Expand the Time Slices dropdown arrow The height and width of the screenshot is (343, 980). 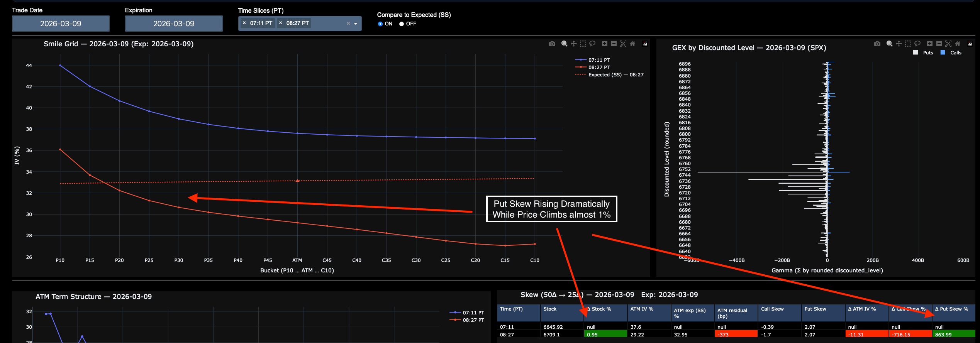coord(356,24)
